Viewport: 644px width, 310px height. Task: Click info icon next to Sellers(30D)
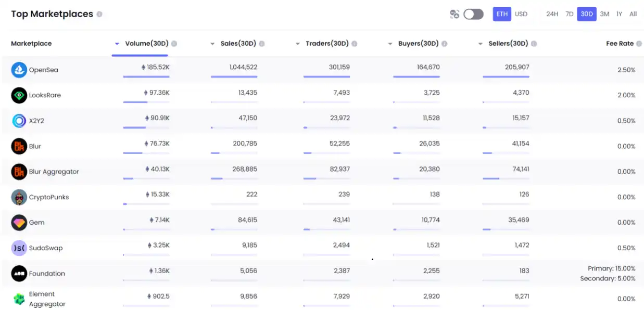pos(534,44)
